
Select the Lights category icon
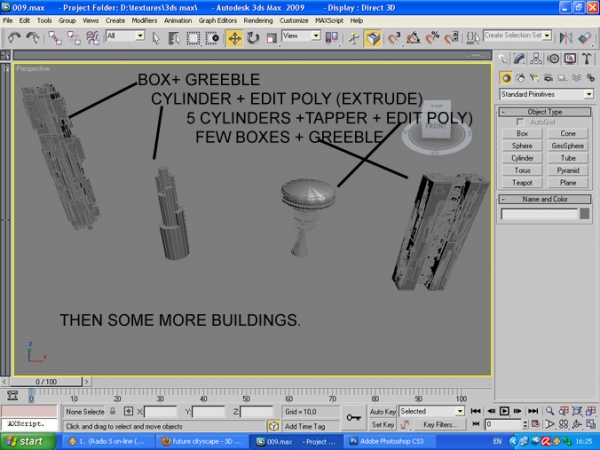click(534, 78)
